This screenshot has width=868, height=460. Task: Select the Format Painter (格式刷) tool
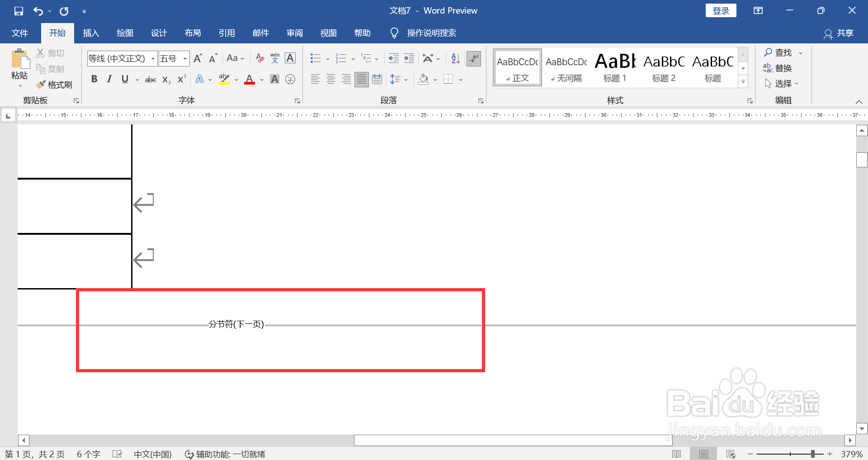pyautogui.click(x=54, y=85)
